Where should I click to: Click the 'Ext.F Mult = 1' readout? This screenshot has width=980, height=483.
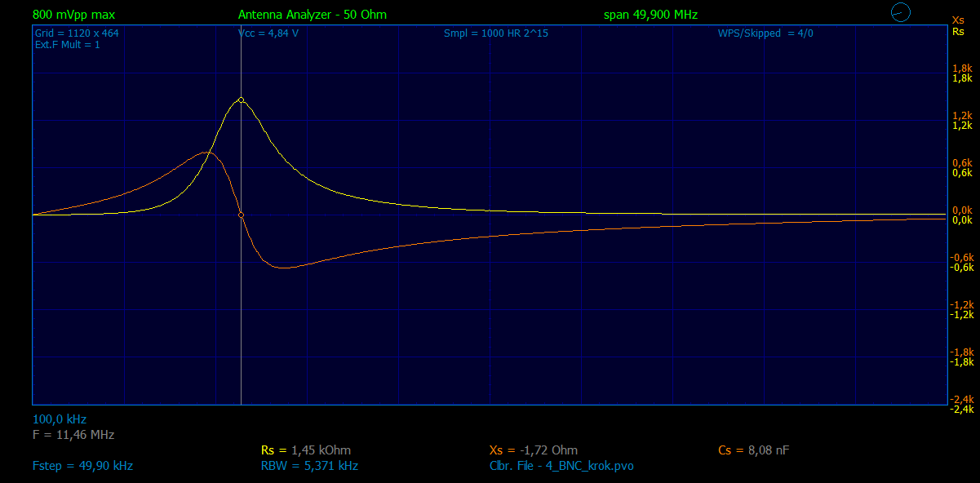[x=68, y=45]
